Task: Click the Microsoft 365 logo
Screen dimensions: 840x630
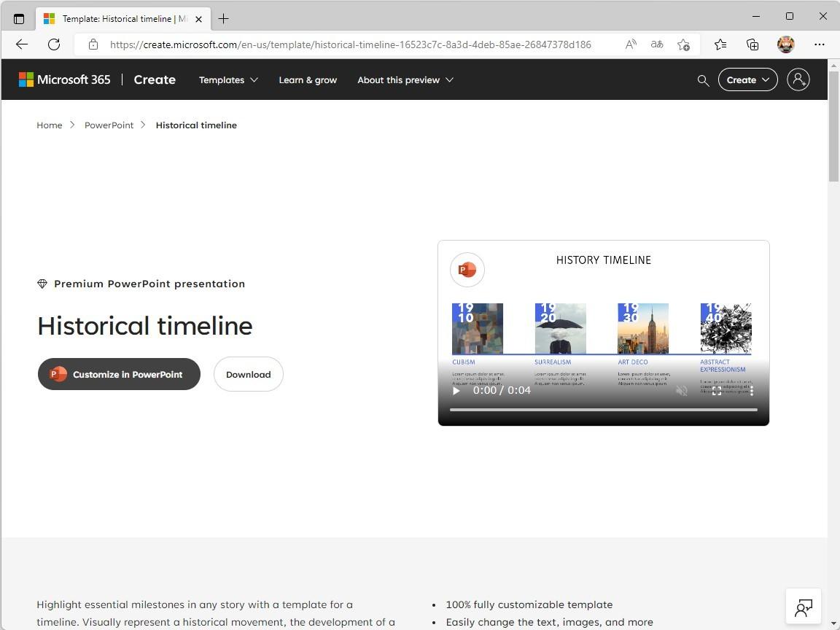Action: point(64,79)
